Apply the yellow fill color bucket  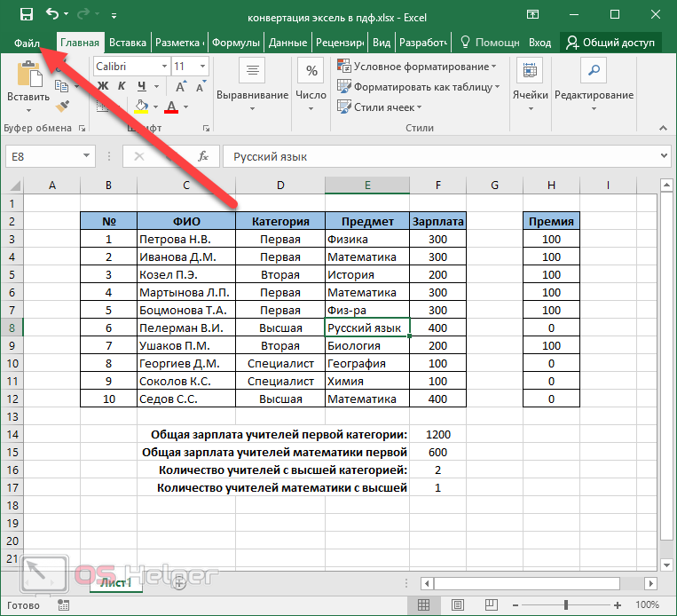click(141, 107)
